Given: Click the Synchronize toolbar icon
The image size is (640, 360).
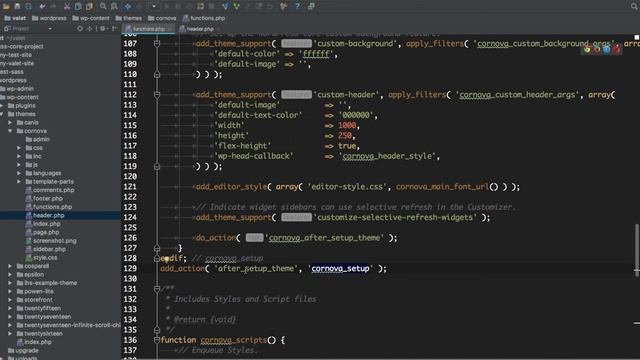Looking at the screenshot, I should [x=28, y=7].
